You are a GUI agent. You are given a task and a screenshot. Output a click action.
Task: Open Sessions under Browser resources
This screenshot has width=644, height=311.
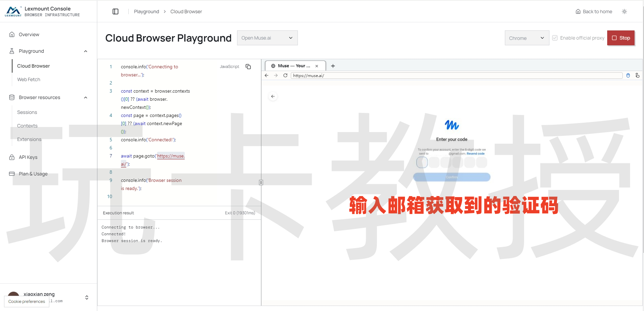[x=27, y=112]
